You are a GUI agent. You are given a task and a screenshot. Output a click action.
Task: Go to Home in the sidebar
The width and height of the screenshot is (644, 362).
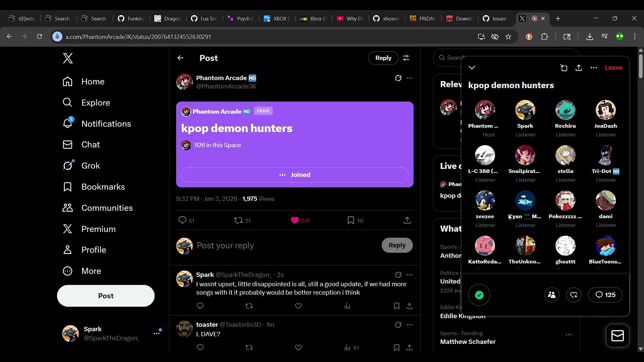[84, 81]
